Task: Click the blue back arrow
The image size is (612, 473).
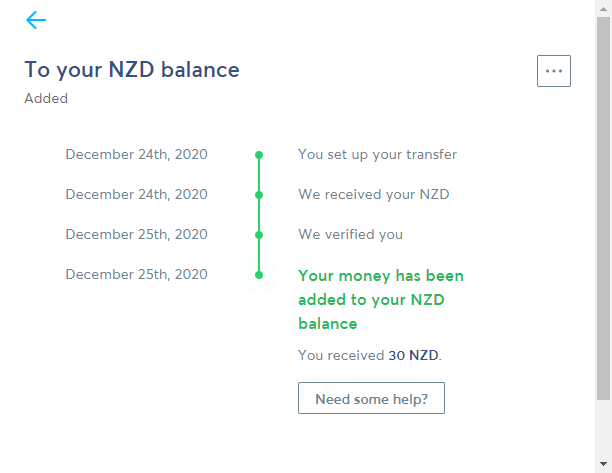Action: tap(36, 20)
